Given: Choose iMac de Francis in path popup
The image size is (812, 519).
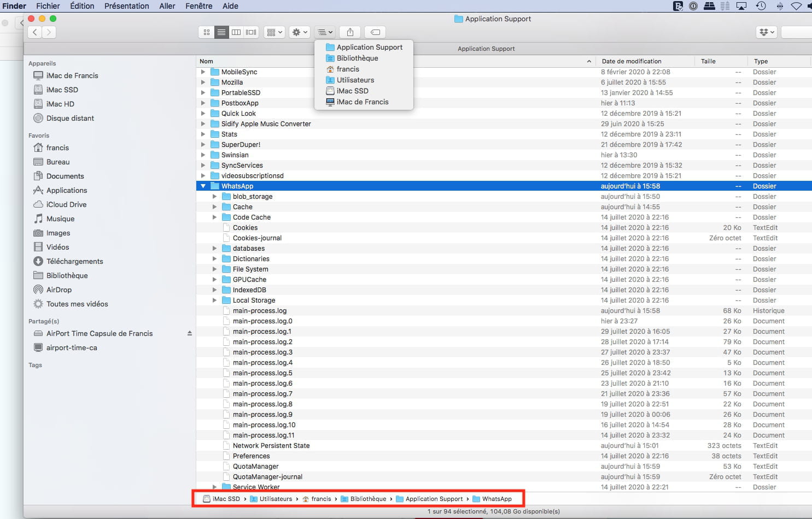Looking at the screenshot, I should coord(364,102).
